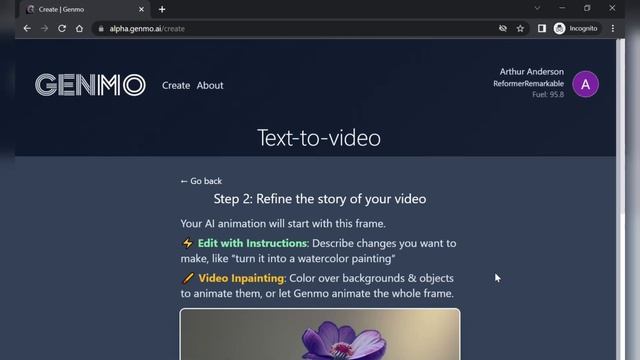Click the purple A user avatar
The image size is (640, 360).
point(585,84)
